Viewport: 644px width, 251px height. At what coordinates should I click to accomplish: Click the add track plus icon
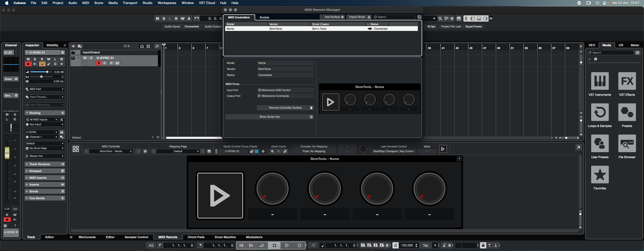pyautogui.click(x=73, y=46)
